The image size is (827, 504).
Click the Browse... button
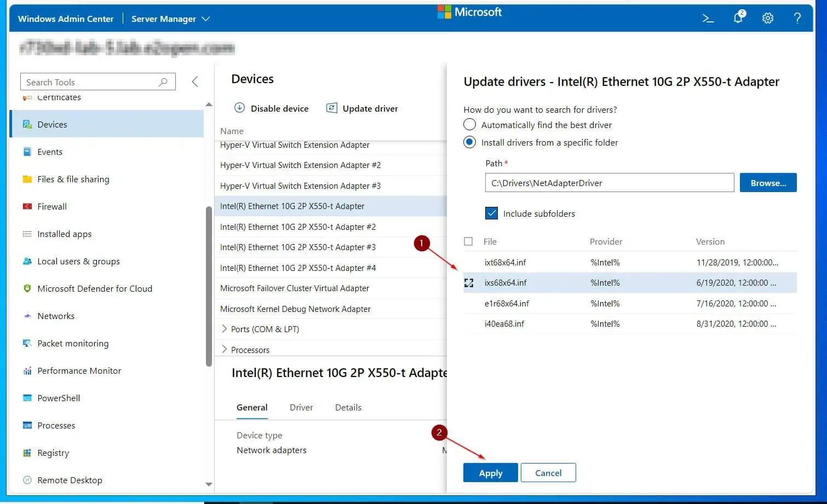pyautogui.click(x=768, y=183)
